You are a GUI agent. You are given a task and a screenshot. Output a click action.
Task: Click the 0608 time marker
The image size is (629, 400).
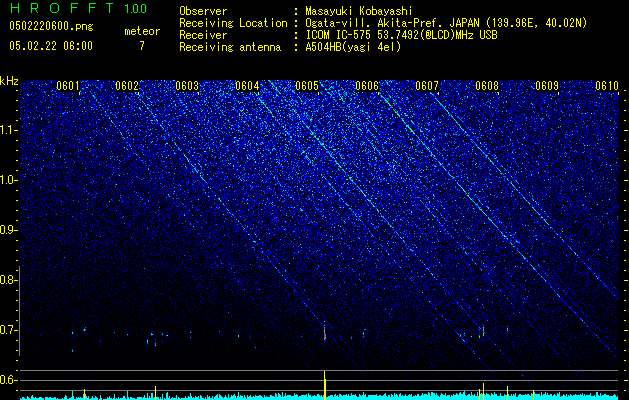point(487,86)
